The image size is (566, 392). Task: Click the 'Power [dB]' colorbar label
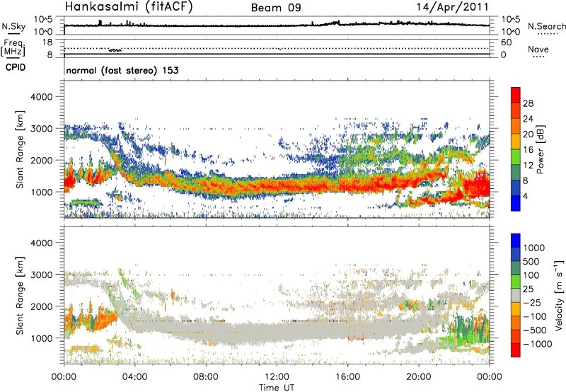540,149
